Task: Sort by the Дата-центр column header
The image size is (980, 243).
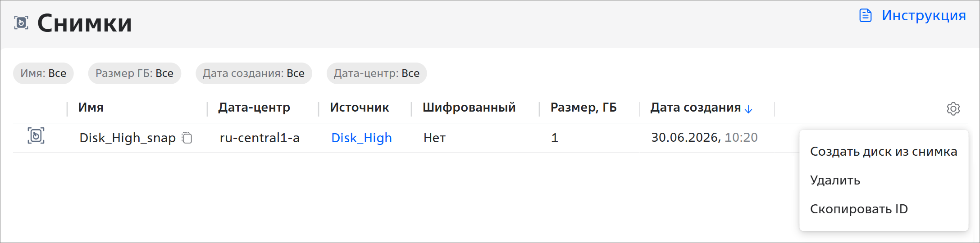Action: 254,108
